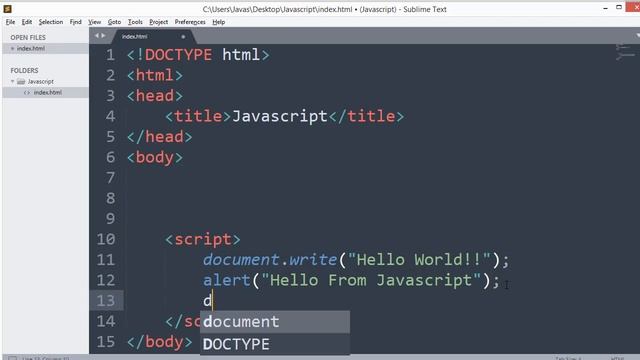Click the tab navigation back arrow

(97, 36)
